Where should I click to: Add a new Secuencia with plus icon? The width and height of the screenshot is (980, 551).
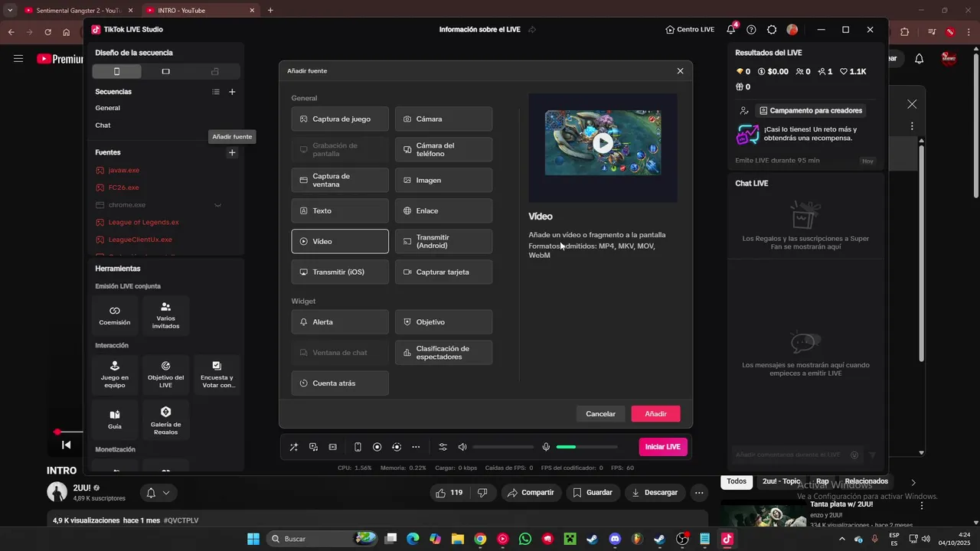click(x=233, y=92)
